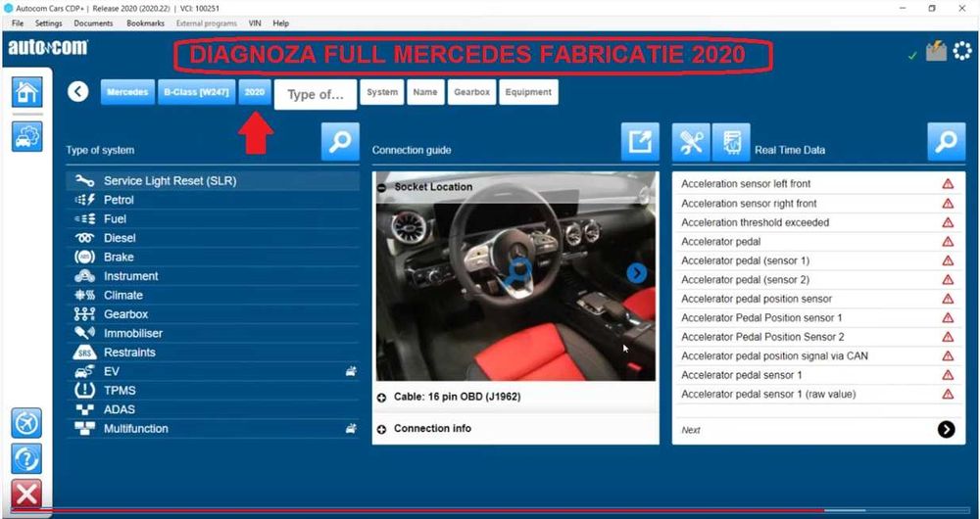Screen dimensions: 980x519
Task: Click the Mercedes breadcrumb button
Action: (x=127, y=92)
